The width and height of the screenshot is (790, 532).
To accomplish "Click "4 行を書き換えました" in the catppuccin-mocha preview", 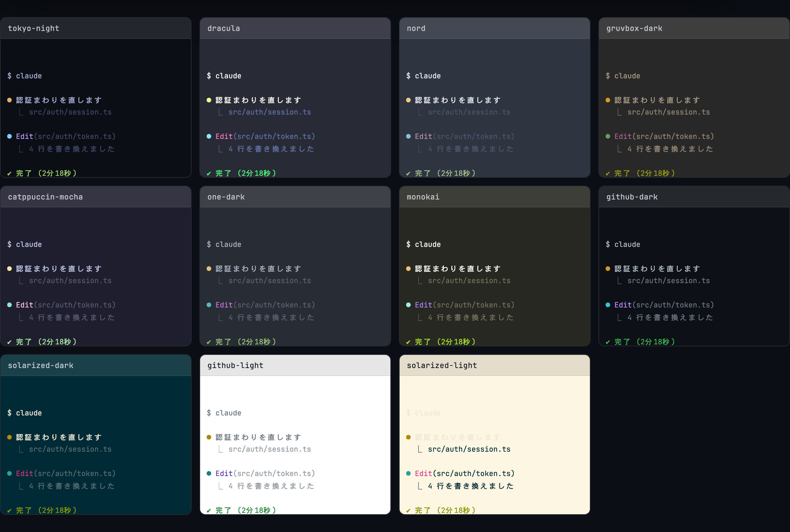I will [x=72, y=318].
